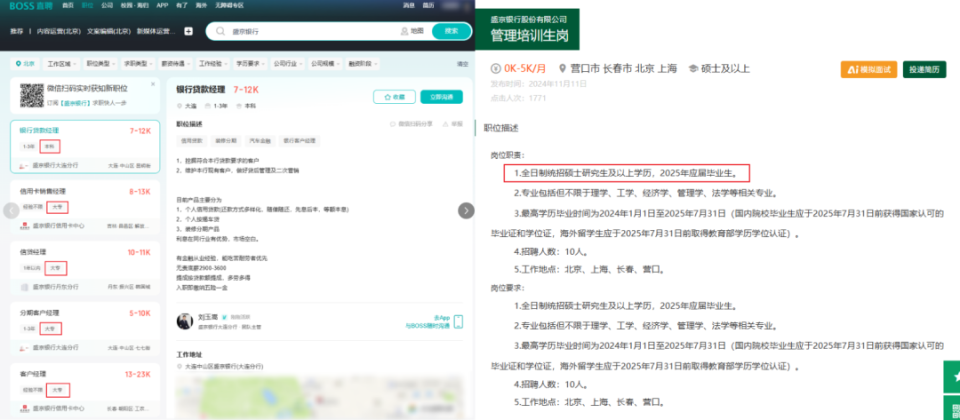Click previous arrow on left edge
This screenshot has height=420, width=960.
click(x=11, y=211)
